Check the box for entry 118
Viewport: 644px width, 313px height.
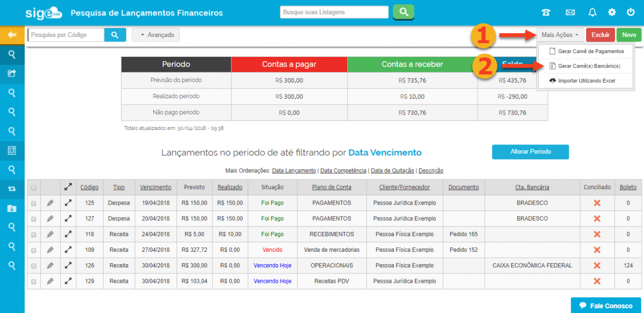(x=34, y=235)
